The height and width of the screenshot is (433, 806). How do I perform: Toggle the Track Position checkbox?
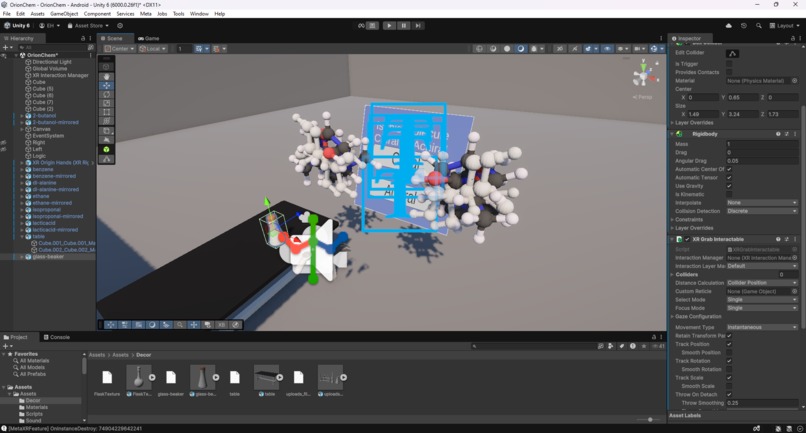click(x=729, y=344)
